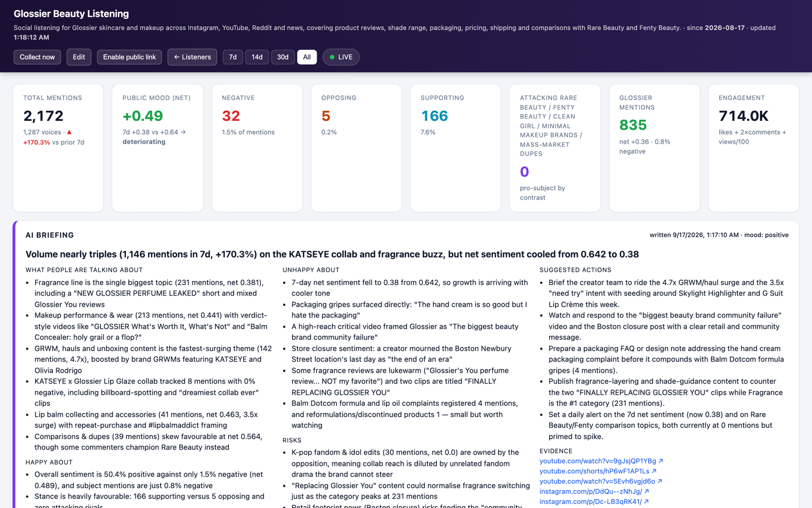Click the Collect now button
Screen dimensions: 812x508
pyautogui.click(x=37, y=57)
